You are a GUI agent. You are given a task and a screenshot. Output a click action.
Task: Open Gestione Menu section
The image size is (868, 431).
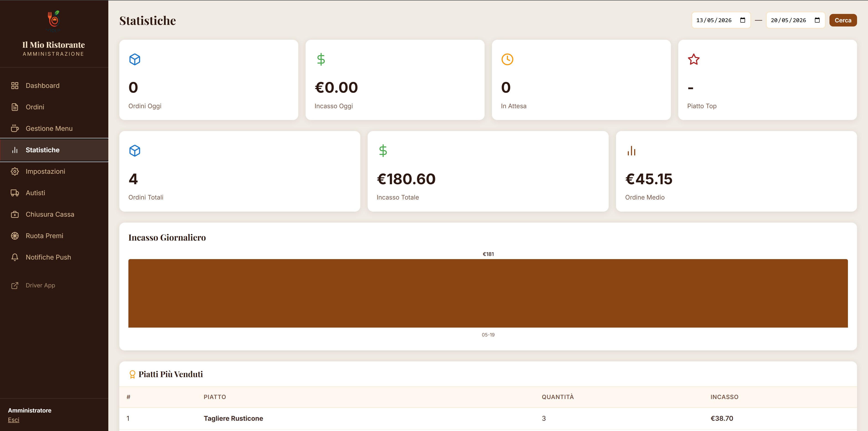tap(54, 129)
